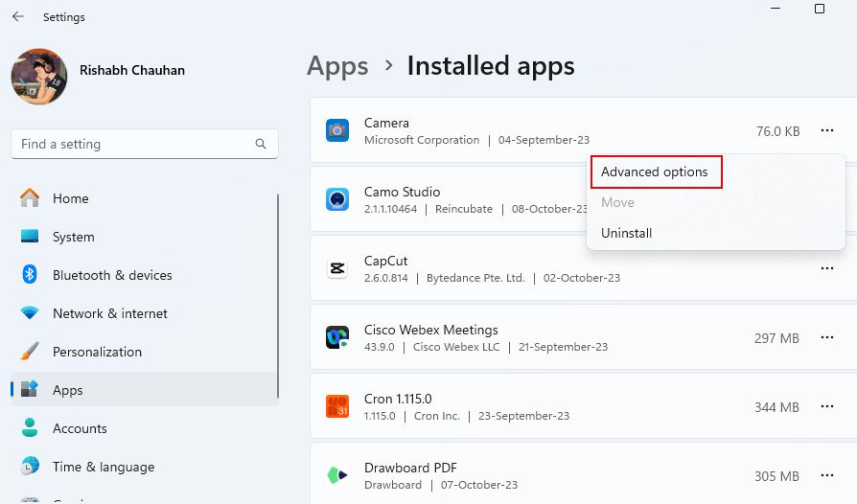Click the Find a setting search box
857x504 pixels.
(134, 145)
